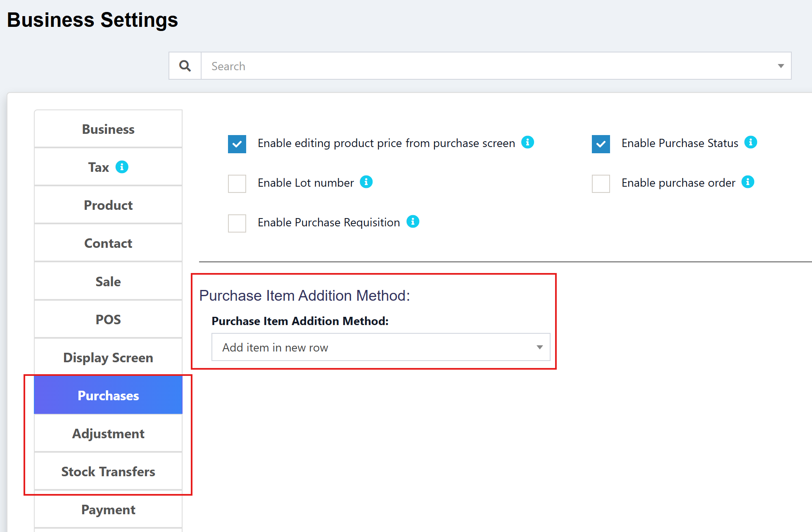
Task: Open the Purchase Item Addition Method dropdown
Action: pyautogui.click(x=380, y=347)
